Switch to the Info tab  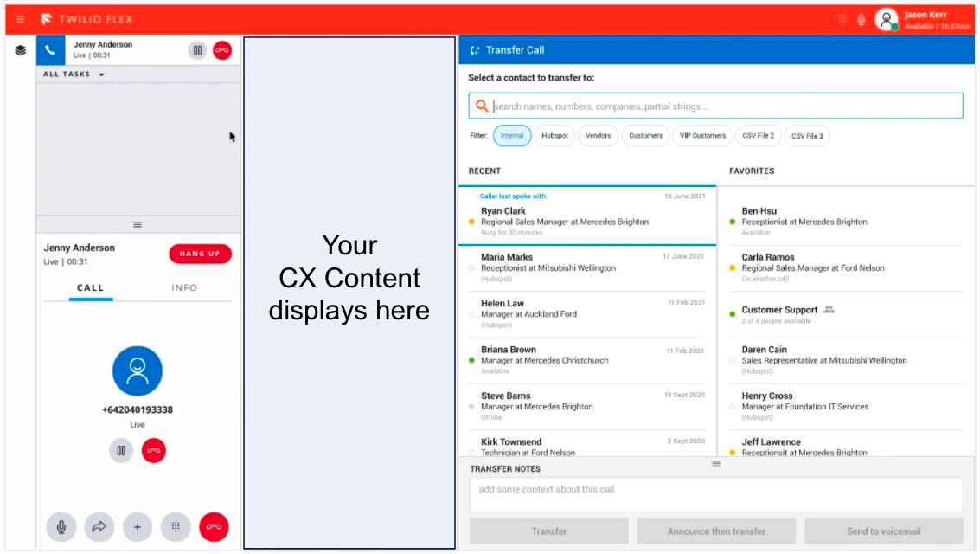click(x=184, y=288)
